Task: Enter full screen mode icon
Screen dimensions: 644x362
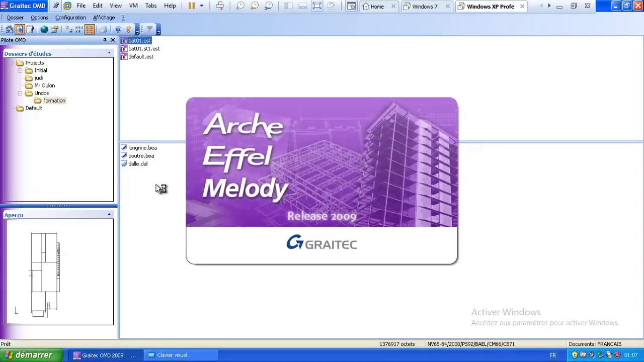Action: point(317,6)
